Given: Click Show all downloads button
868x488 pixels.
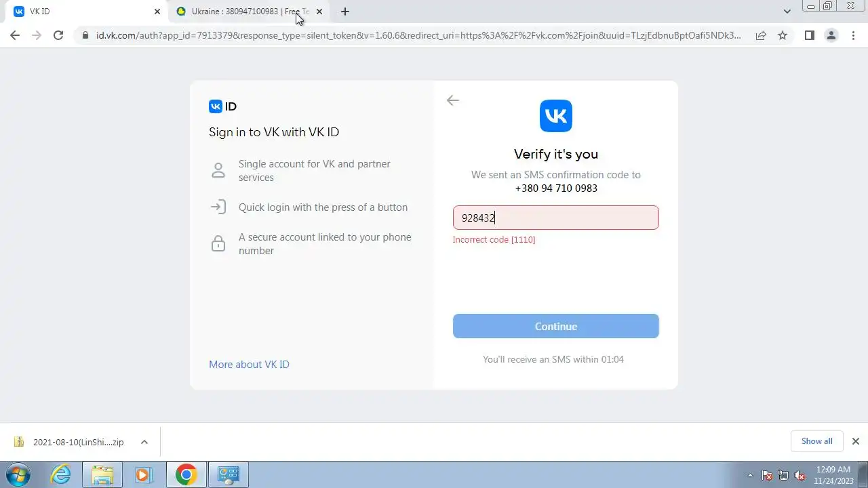Looking at the screenshot, I should 816,441.
